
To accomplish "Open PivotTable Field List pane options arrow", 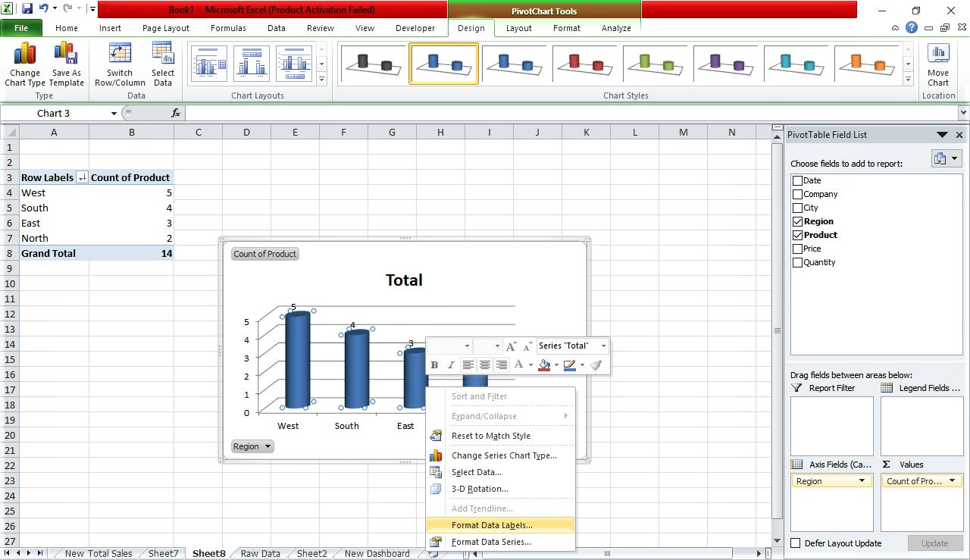I will coord(942,135).
